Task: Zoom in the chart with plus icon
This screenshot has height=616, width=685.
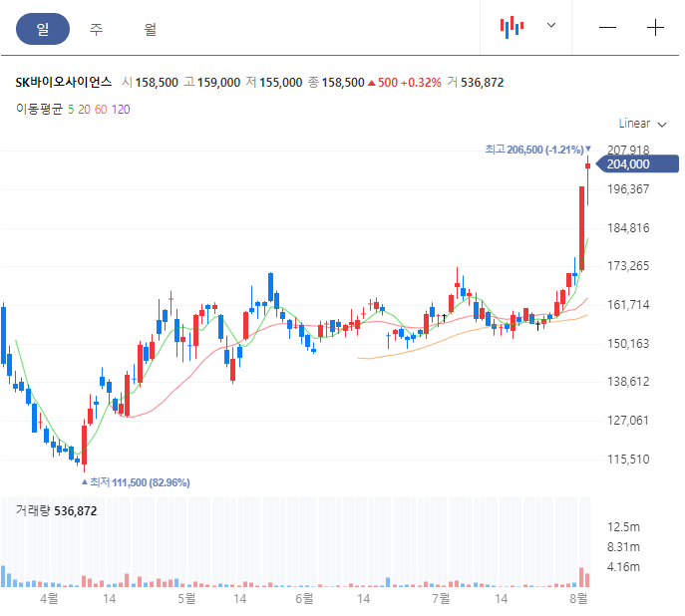Action: (655, 28)
